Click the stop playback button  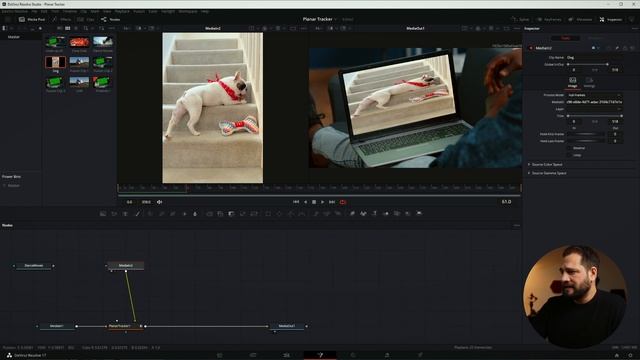[x=314, y=202]
